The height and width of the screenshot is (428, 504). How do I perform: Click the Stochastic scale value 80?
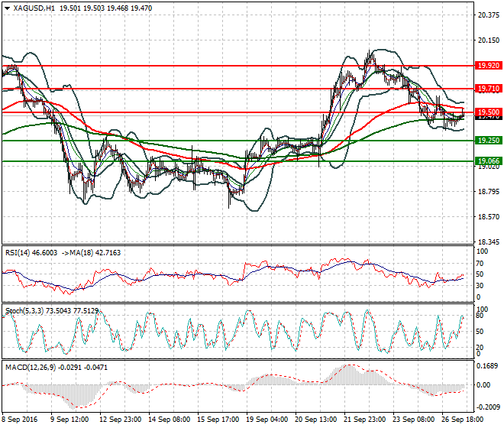(x=480, y=316)
